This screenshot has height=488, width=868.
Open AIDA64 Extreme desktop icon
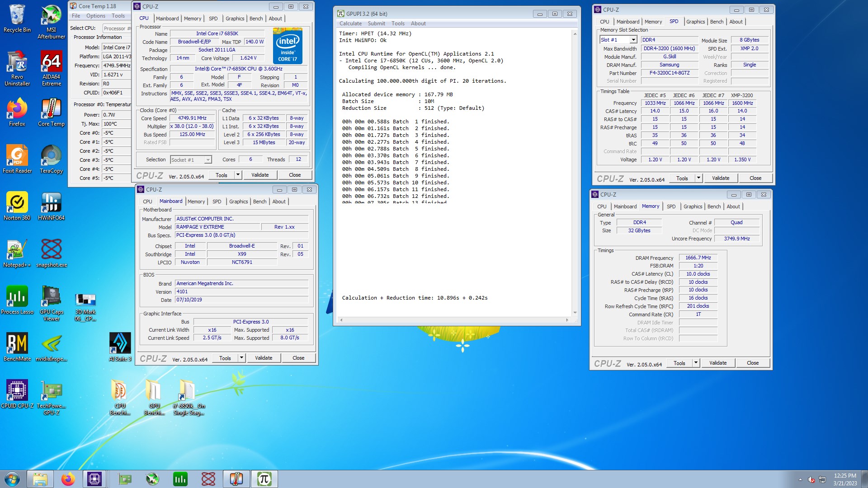point(51,68)
